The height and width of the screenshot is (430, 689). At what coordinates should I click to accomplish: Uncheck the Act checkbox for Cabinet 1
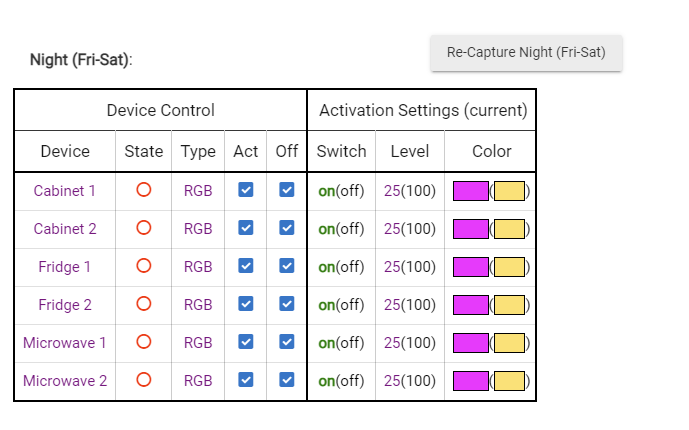click(246, 190)
